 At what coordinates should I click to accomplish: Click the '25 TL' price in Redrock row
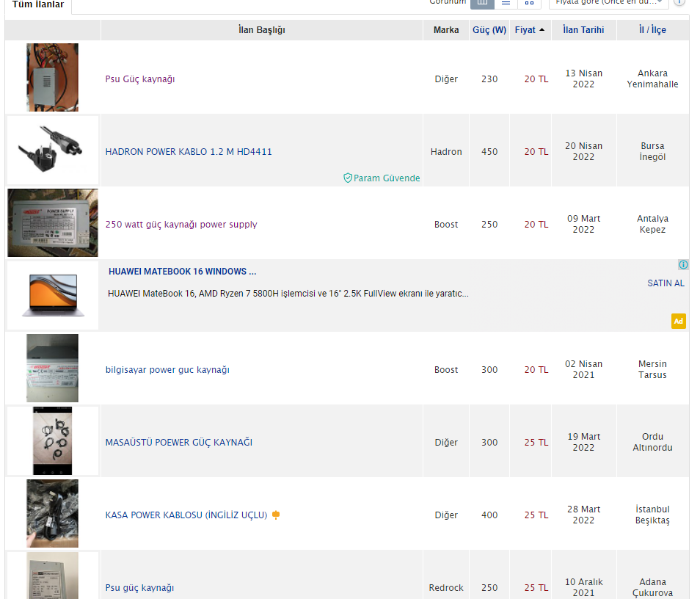pyautogui.click(x=536, y=588)
